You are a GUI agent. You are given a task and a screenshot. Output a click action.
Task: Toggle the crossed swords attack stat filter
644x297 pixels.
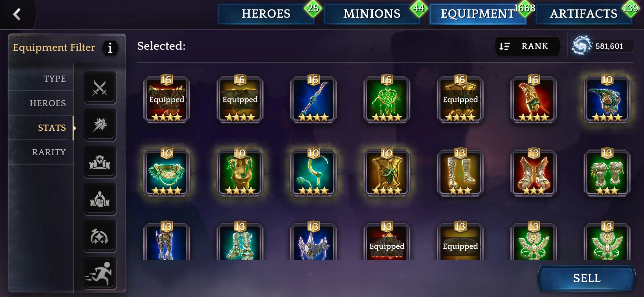click(x=100, y=88)
